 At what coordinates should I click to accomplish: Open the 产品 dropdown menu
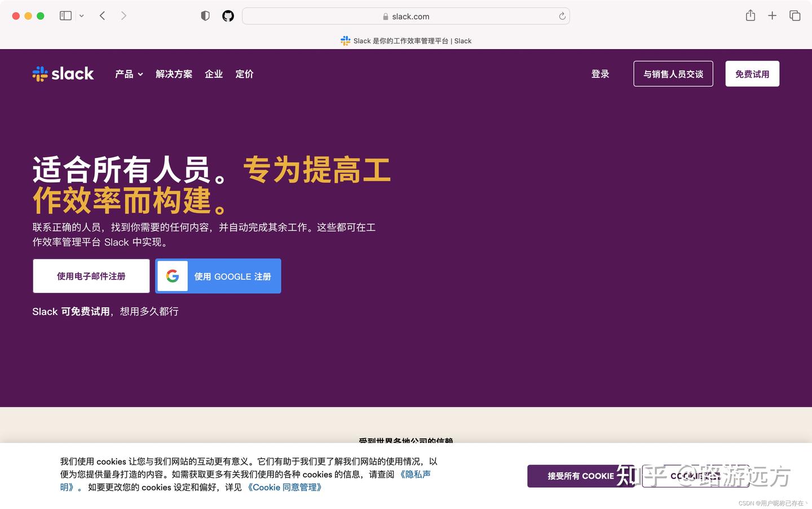coord(129,74)
